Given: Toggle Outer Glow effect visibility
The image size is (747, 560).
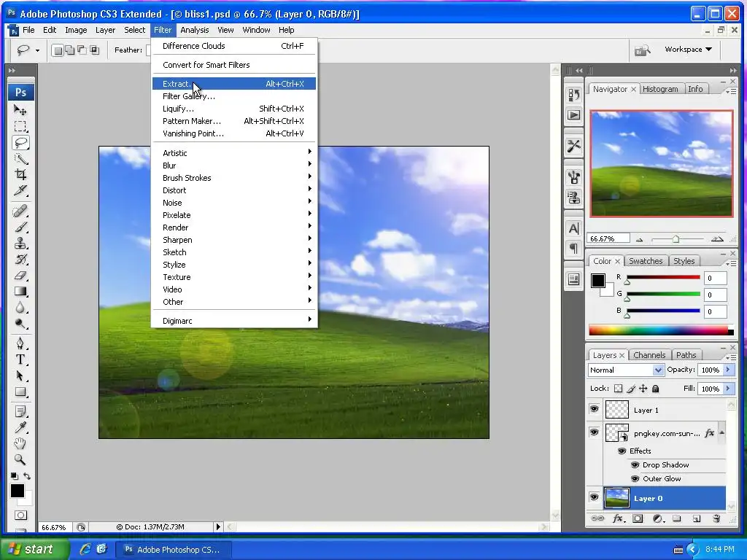Looking at the screenshot, I should [x=635, y=478].
